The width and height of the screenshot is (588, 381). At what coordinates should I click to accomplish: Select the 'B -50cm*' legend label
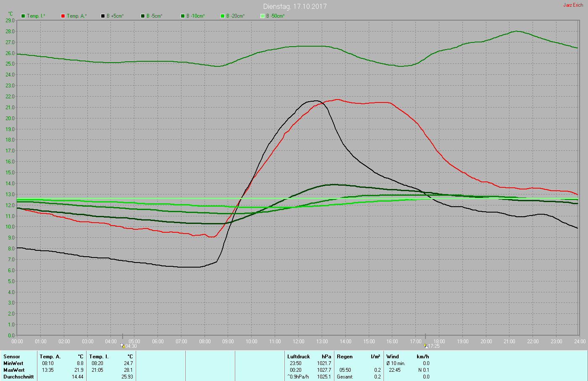(276, 16)
